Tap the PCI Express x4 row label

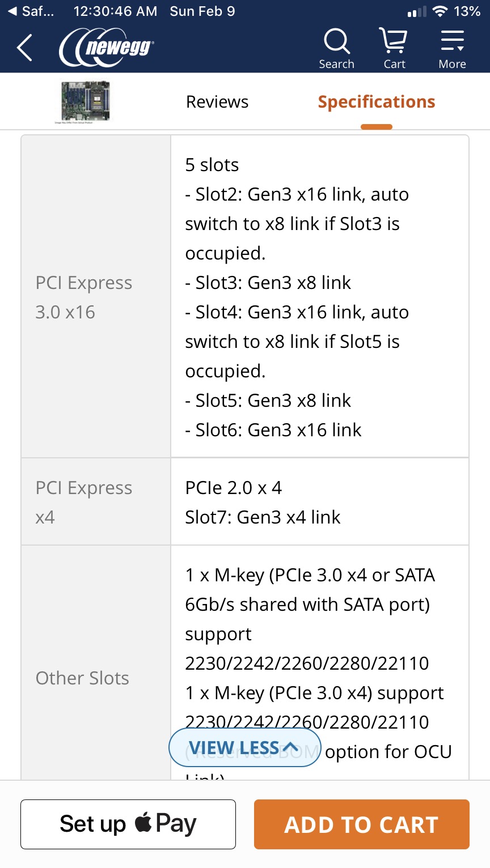coord(84,503)
